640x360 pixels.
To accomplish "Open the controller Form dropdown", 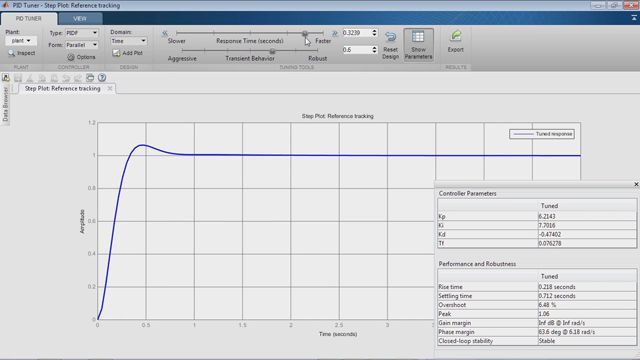I will tap(82, 45).
